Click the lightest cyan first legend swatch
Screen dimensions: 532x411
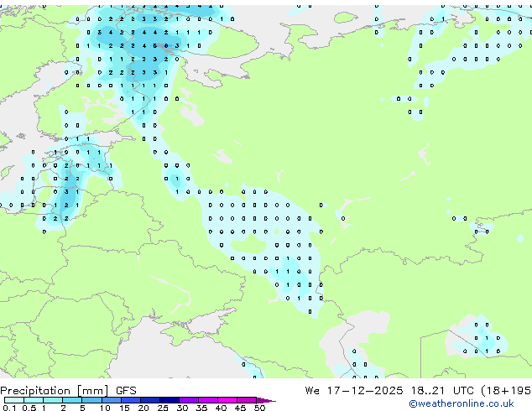(x=14, y=400)
